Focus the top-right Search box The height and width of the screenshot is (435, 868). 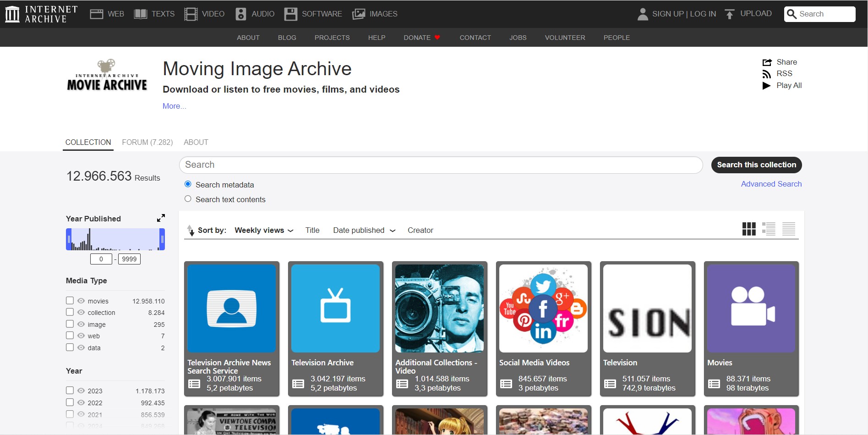(820, 14)
